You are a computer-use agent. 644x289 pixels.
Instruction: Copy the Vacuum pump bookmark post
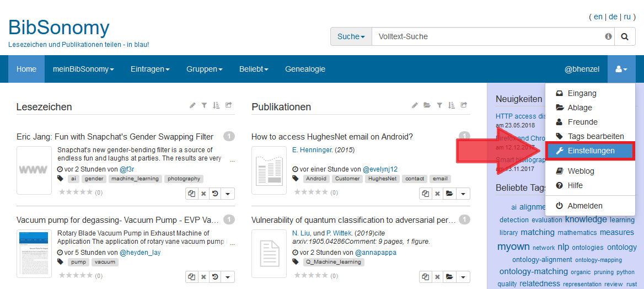(191, 277)
